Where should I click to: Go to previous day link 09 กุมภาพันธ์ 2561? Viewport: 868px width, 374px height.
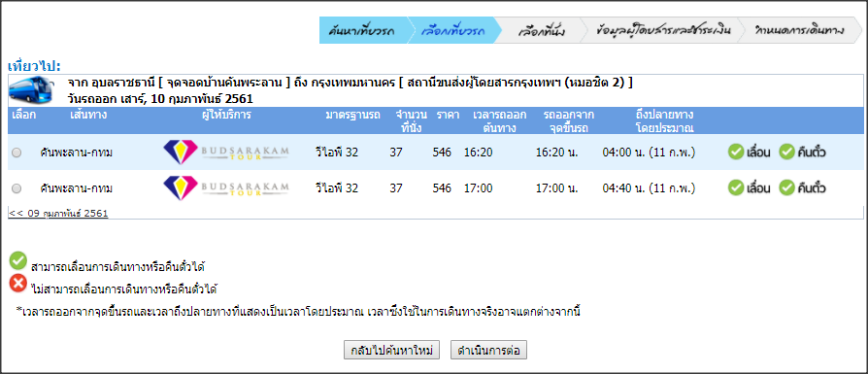point(58,213)
